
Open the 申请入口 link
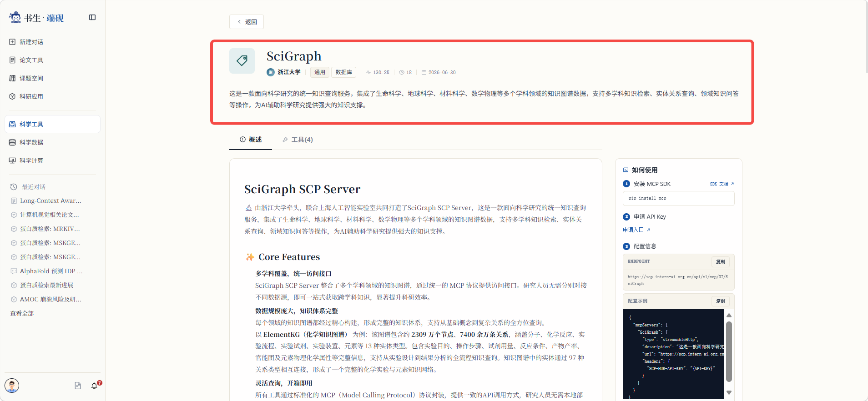click(636, 230)
